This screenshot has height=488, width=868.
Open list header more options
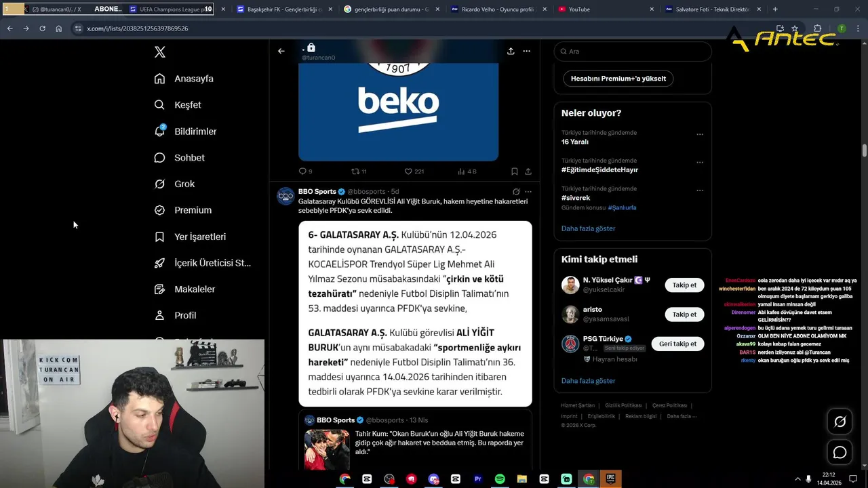(526, 51)
